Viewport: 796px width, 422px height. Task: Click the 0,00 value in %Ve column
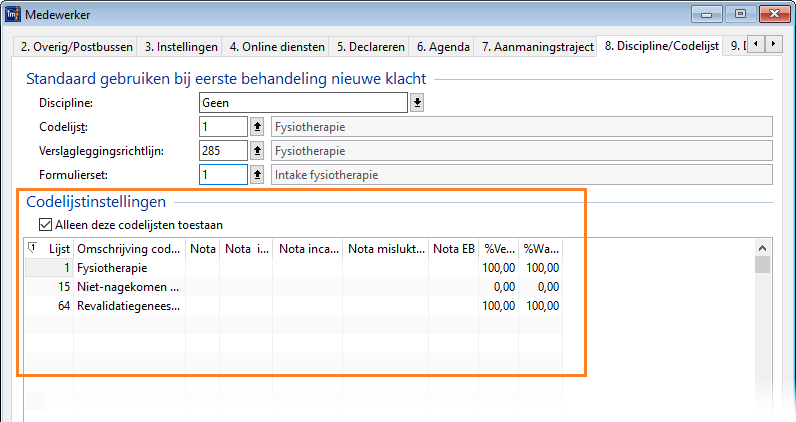click(x=505, y=287)
